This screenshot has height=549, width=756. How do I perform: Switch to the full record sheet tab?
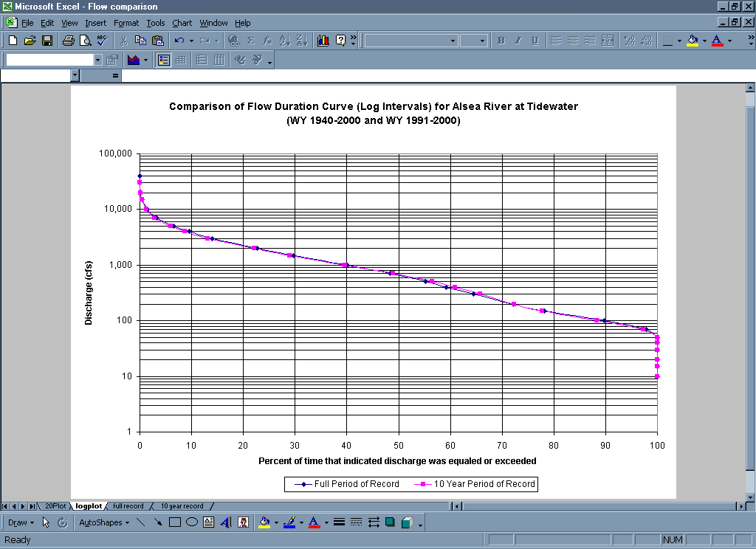click(128, 506)
